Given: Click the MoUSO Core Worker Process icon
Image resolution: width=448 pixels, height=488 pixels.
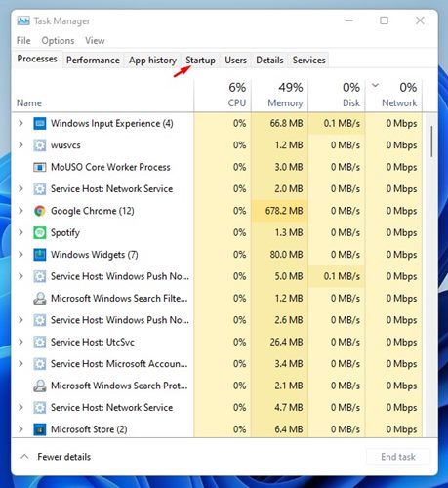Looking at the screenshot, I should [40, 167].
